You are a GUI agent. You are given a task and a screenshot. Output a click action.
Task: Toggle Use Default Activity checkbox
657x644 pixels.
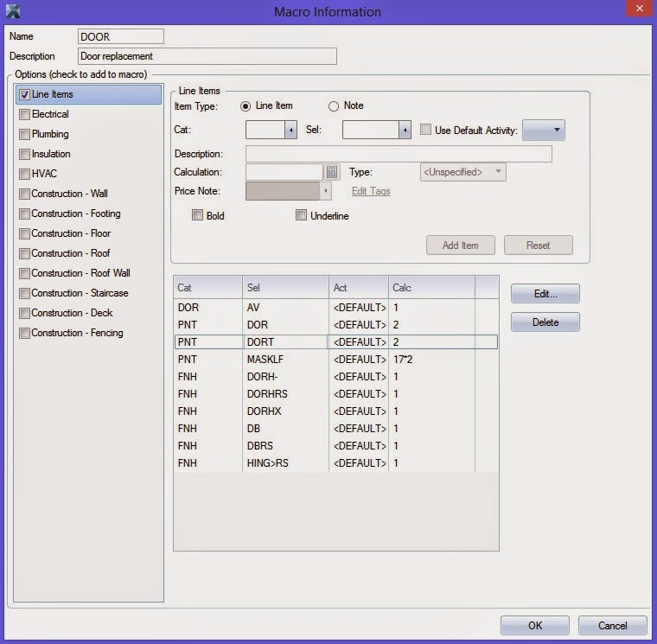tap(425, 130)
